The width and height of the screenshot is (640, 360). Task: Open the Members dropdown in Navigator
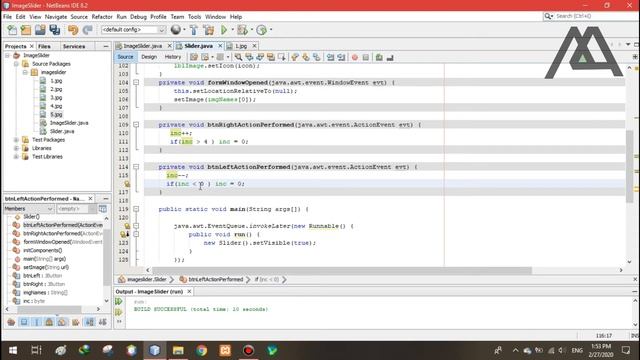click(29, 209)
